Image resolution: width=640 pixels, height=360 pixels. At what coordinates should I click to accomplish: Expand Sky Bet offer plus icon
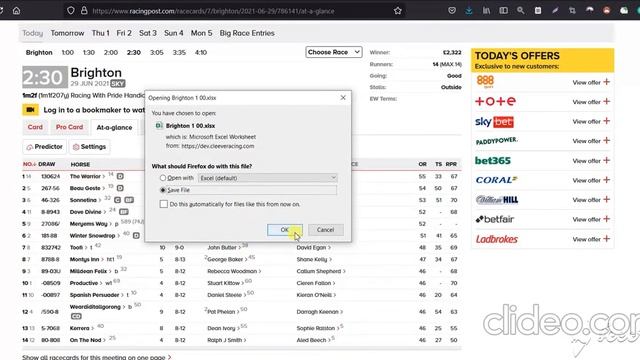[607, 121]
